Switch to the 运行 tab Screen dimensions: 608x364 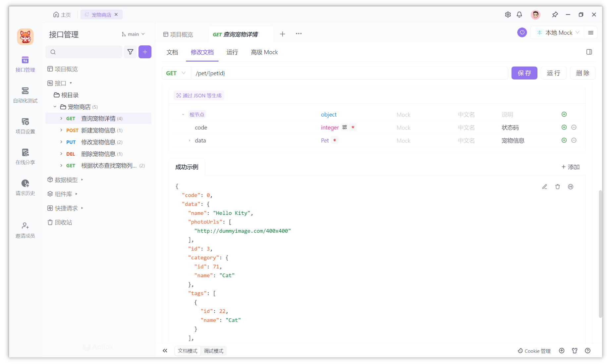[232, 52]
